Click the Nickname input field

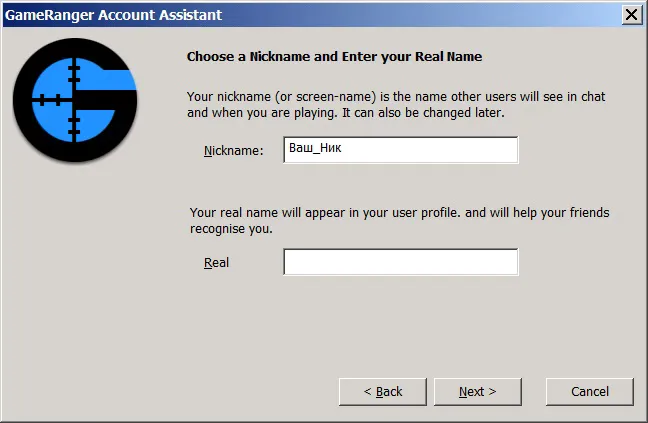[x=400, y=150]
